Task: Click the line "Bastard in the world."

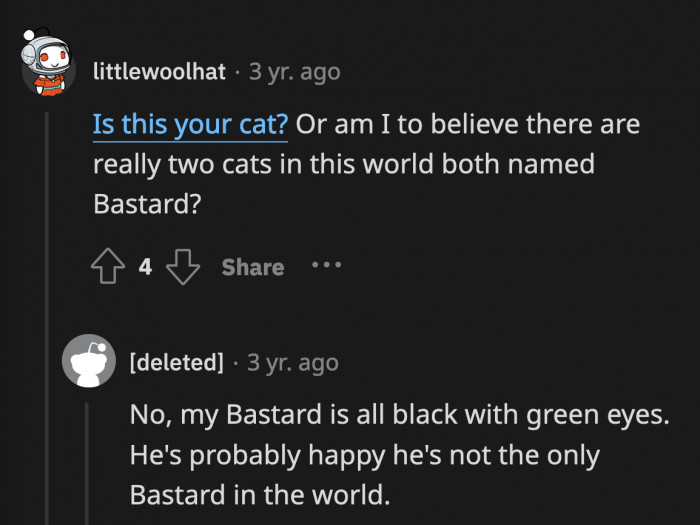Action: click(260, 495)
